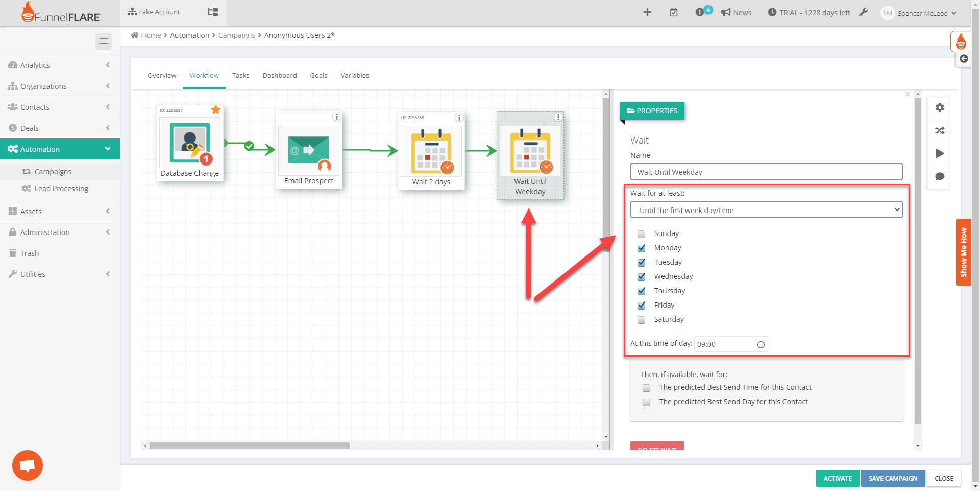Go to Home breadcrumb
Screen dimensions: 980x491
(146, 35)
